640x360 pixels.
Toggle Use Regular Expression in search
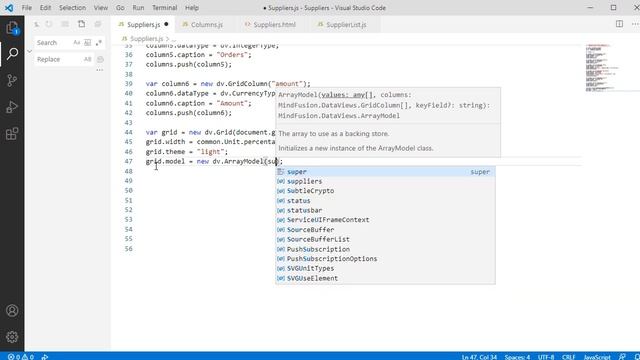pos(98,42)
